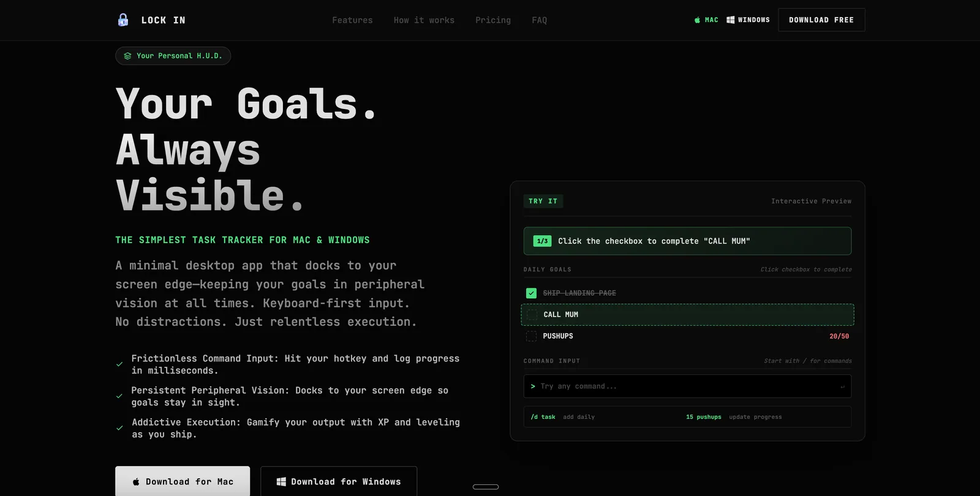980x496 pixels.
Task: Check the CALL MUM checkbox
Action: coord(532,315)
